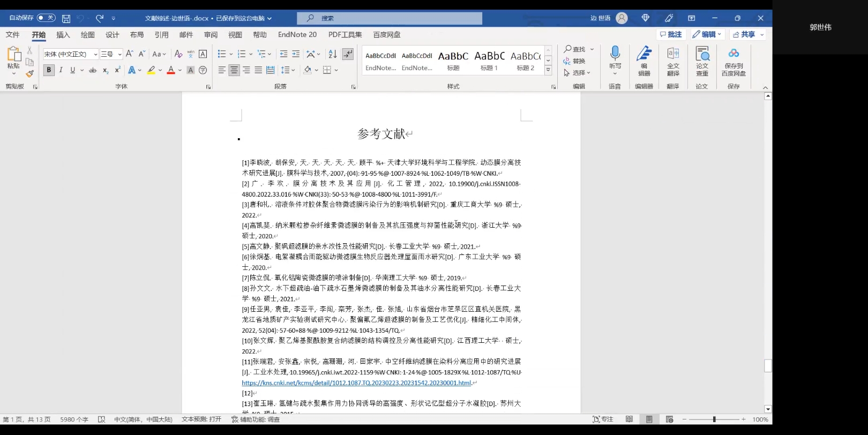
Task: Toggle Focus mode in status bar
Action: (x=603, y=419)
